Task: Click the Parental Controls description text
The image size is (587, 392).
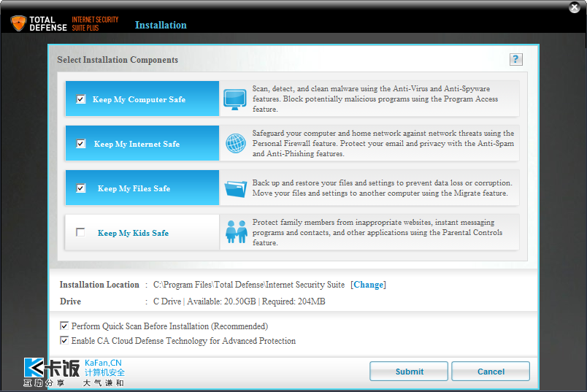Action: tap(377, 233)
